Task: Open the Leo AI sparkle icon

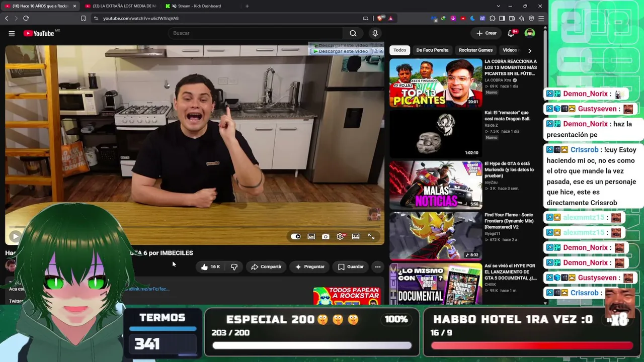Action: tap(522, 18)
